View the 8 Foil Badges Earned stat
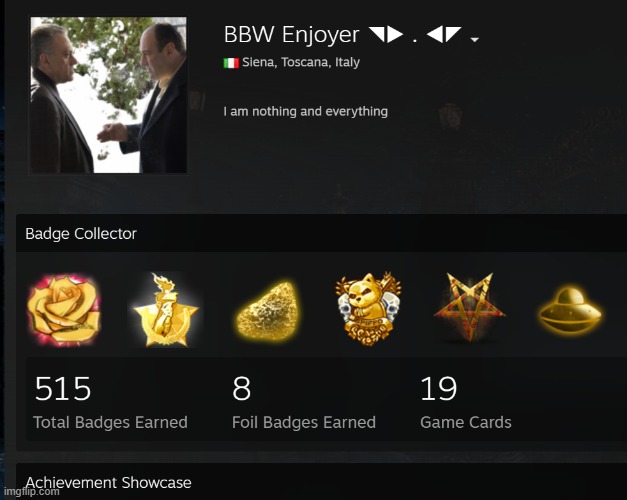The width and height of the screenshot is (627, 500). [x=304, y=402]
